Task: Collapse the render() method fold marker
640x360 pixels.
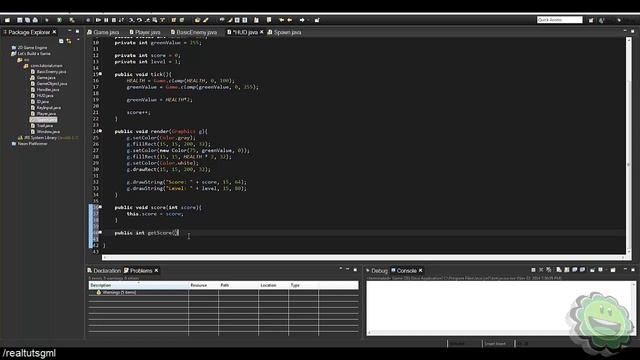Action: 100,131
